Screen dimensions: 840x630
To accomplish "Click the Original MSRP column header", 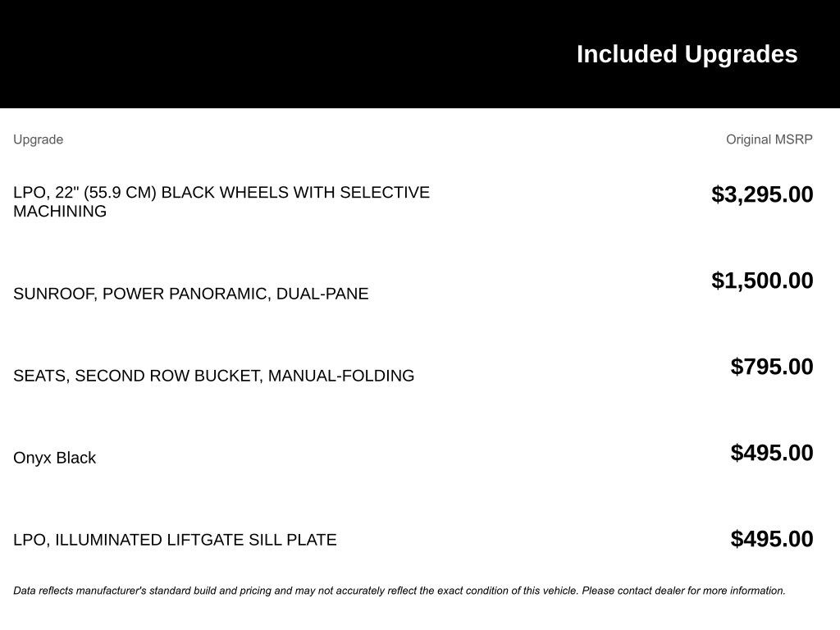I will click(769, 139).
